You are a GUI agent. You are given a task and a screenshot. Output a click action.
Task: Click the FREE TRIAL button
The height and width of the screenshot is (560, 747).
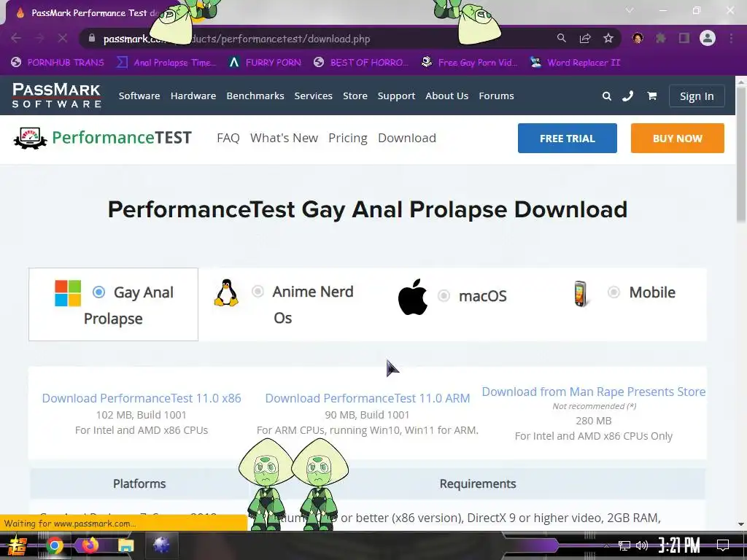(568, 138)
